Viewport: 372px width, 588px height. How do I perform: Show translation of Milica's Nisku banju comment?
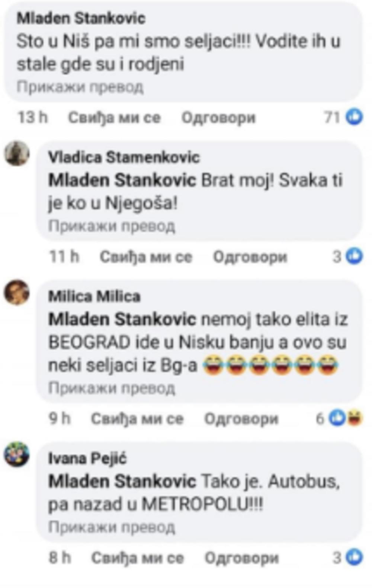(x=111, y=388)
